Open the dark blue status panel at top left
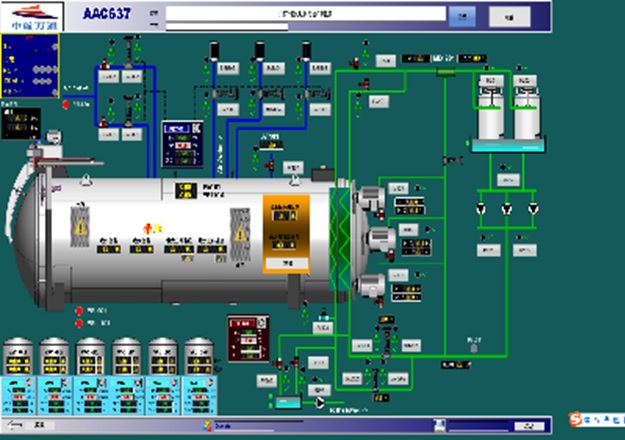 [x=29, y=62]
